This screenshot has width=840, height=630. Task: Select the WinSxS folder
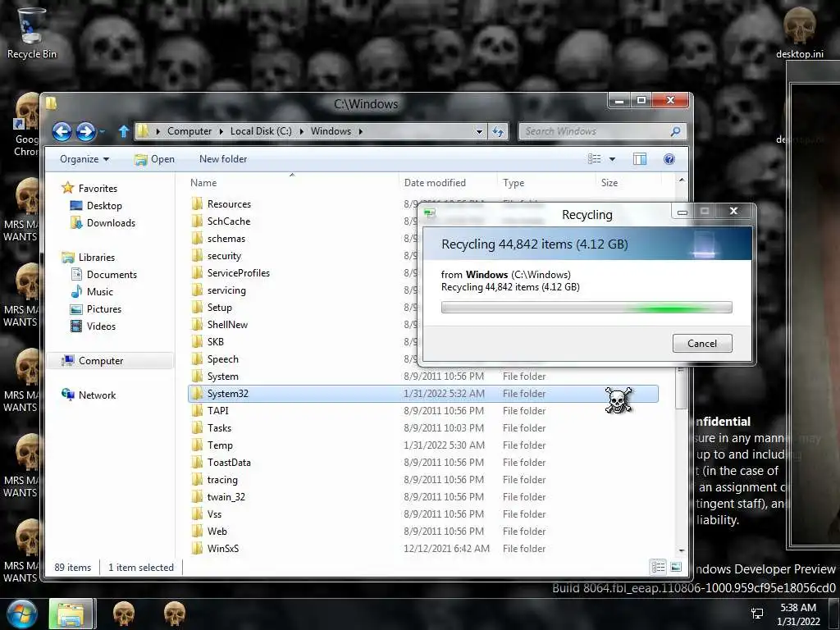pos(423,549)
